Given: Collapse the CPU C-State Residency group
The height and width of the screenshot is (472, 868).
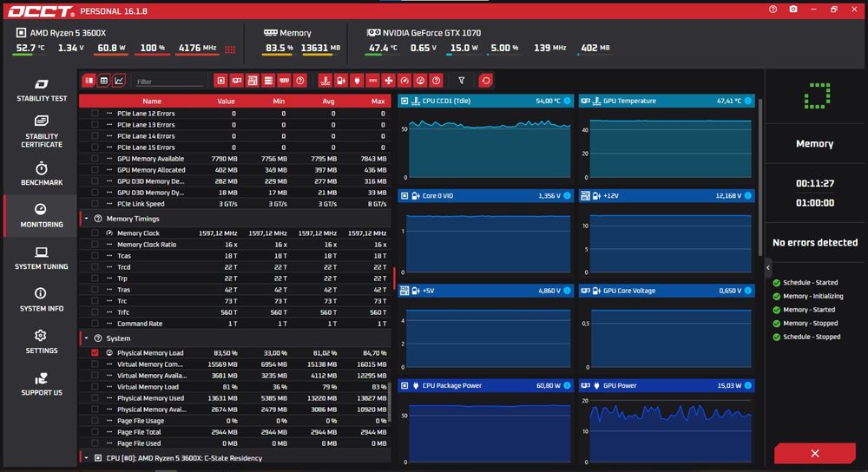Looking at the screenshot, I should pos(86,458).
